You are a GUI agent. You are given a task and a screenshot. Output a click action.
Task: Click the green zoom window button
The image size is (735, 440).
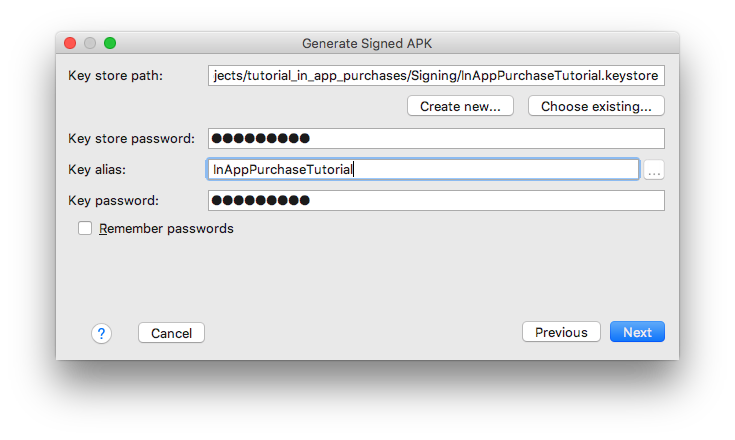pos(110,43)
